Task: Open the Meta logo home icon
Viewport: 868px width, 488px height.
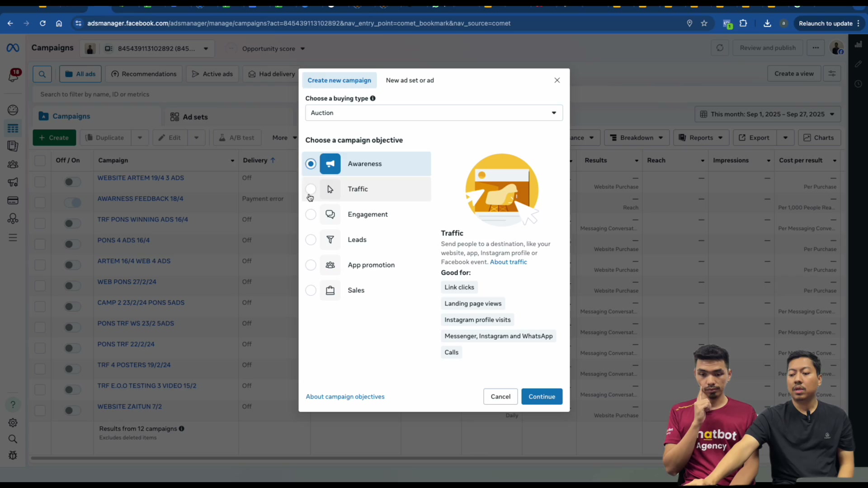Action: [13, 48]
